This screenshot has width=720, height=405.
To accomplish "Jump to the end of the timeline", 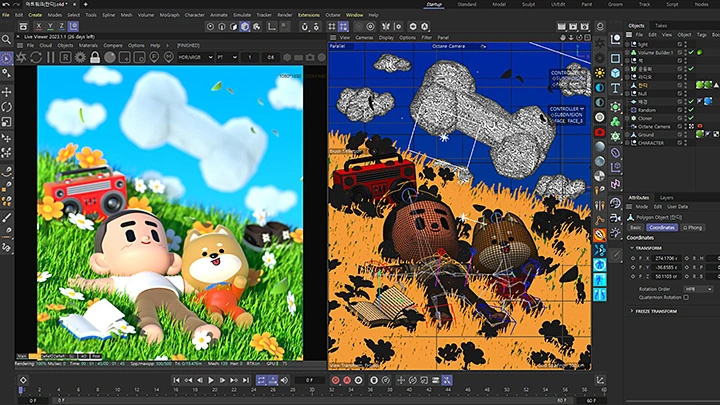I will coord(246,380).
